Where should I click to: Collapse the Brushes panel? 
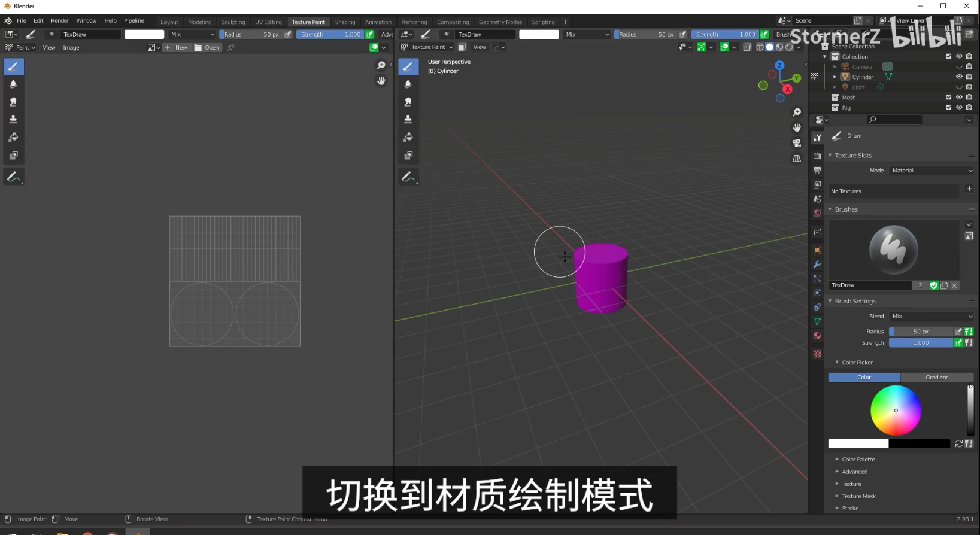pyautogui.click(x=830, y=209)
